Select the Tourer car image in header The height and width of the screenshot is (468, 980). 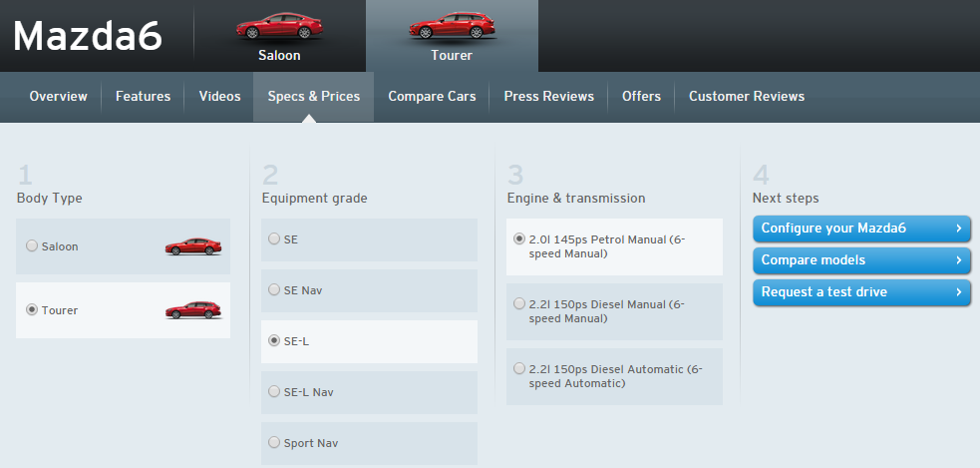click(452, 26)
